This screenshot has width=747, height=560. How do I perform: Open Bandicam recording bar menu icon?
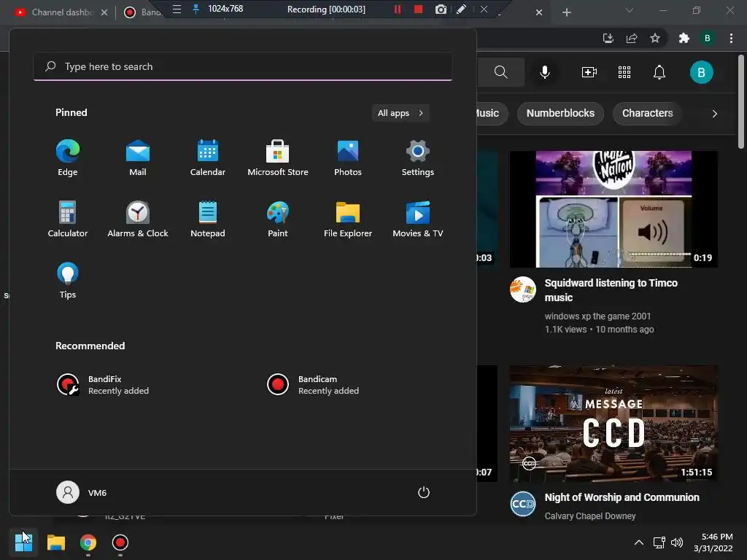click(x=177, y=9)
